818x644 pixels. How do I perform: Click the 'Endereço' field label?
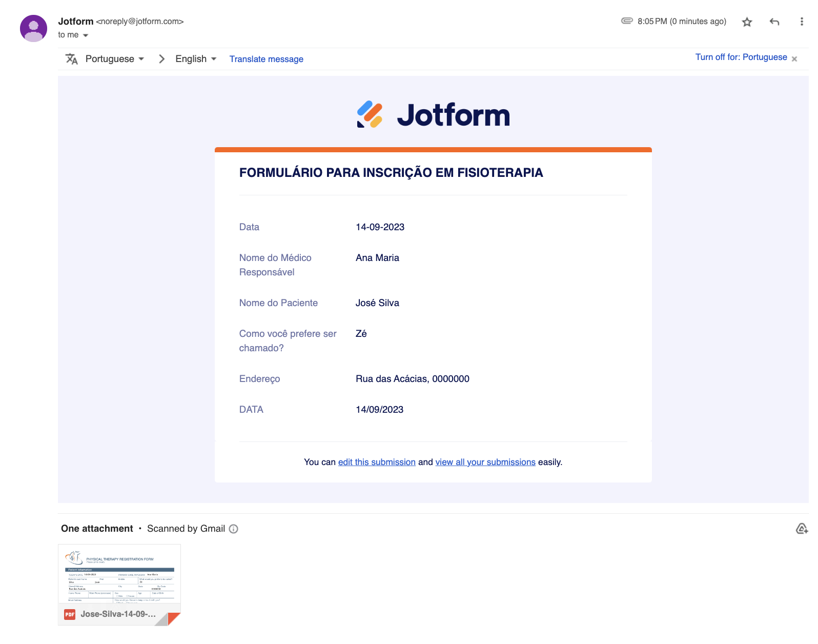coord(260,379)
